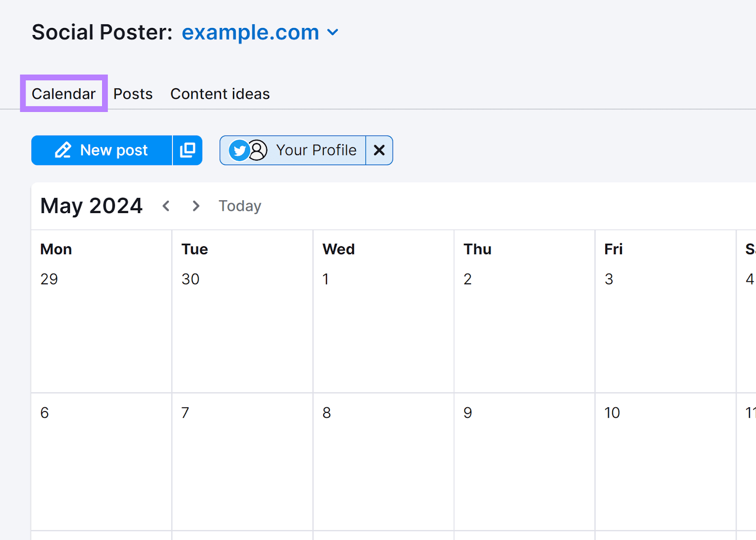This screenshot has height=540, width=756.
Task: Enable the highlighted Calendar view
Action: [63, 94]
